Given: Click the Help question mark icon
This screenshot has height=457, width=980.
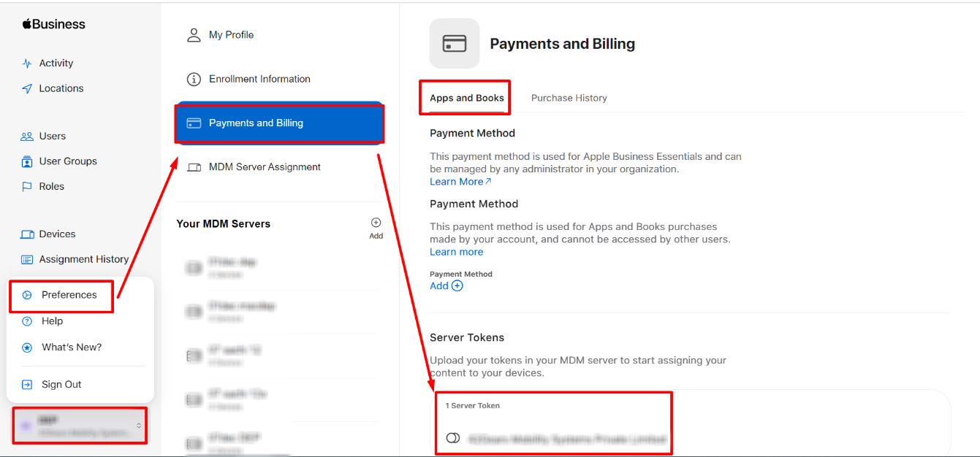Looking at the screenshot, I should tap(29, 321).
